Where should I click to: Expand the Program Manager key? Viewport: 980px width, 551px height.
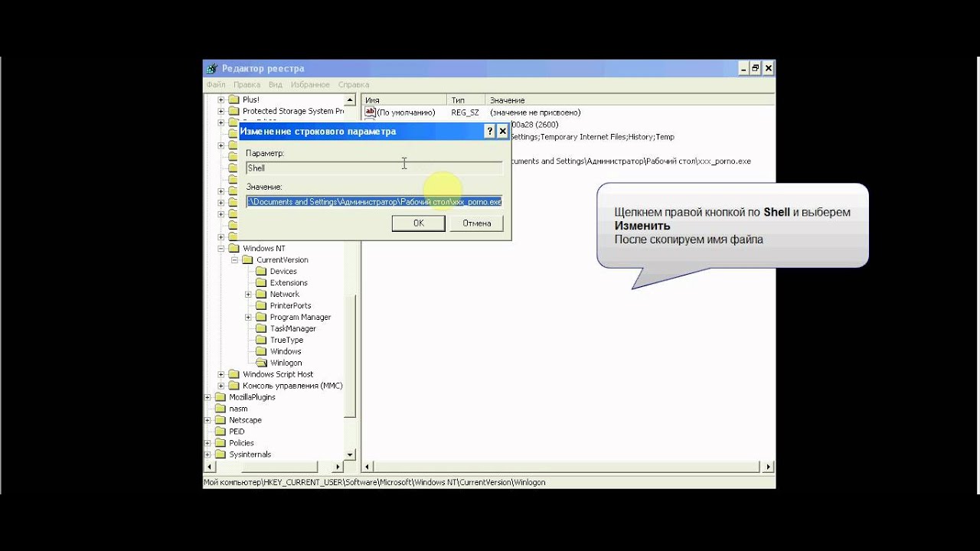pos(249,317)
